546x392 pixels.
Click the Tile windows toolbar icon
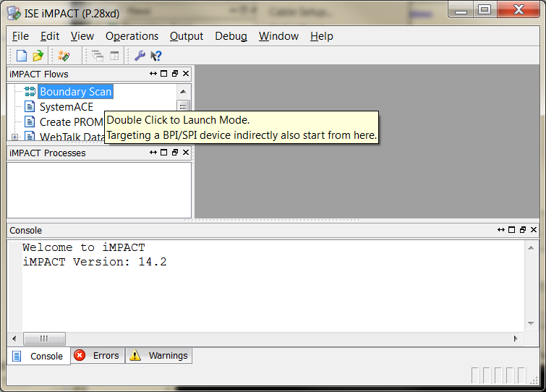click(114, 56)
